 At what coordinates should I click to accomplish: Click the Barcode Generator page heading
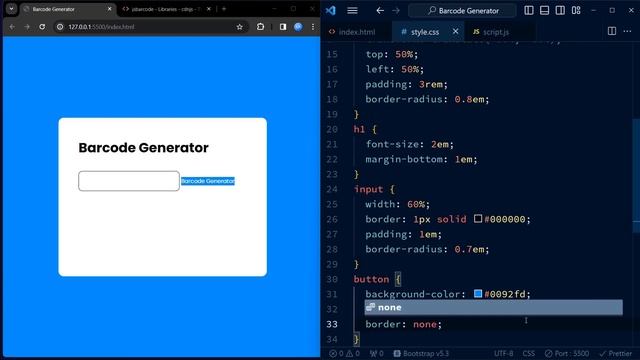click(143, 147)
